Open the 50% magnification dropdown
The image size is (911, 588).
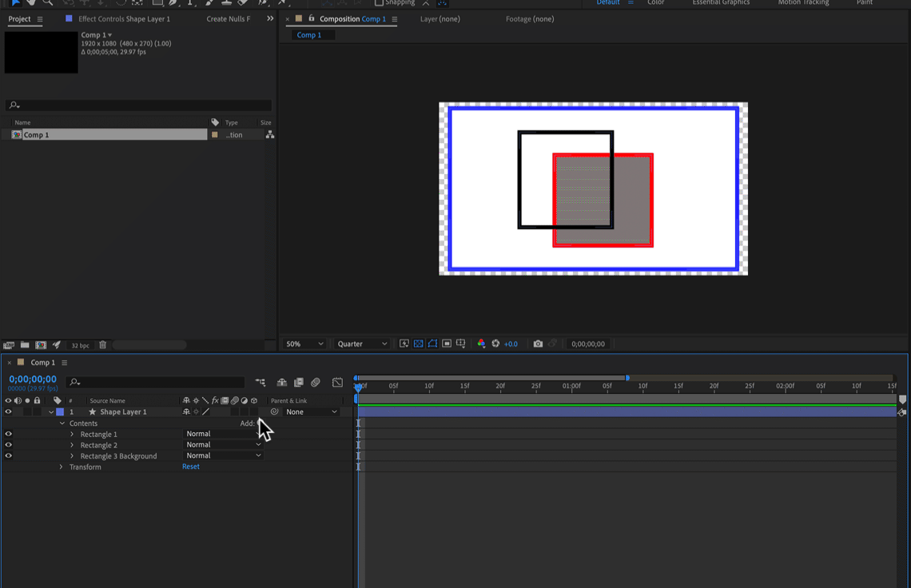pyautogui.click(x=304, y=344)
